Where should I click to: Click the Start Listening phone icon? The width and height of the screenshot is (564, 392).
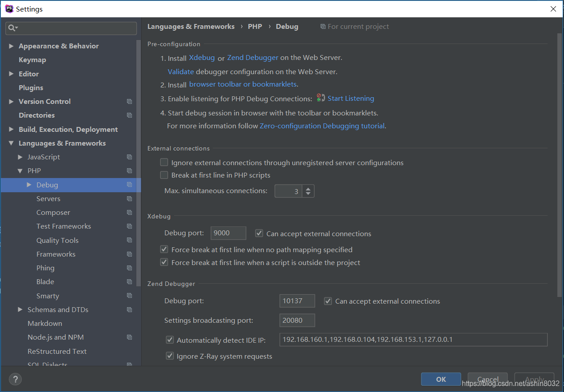pos(321,98)
